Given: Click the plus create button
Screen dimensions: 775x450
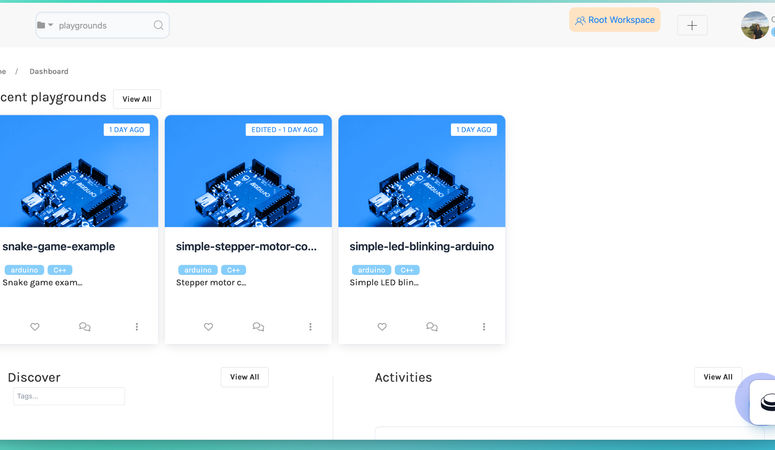Looking at the screenshot, I should (692, 25).
